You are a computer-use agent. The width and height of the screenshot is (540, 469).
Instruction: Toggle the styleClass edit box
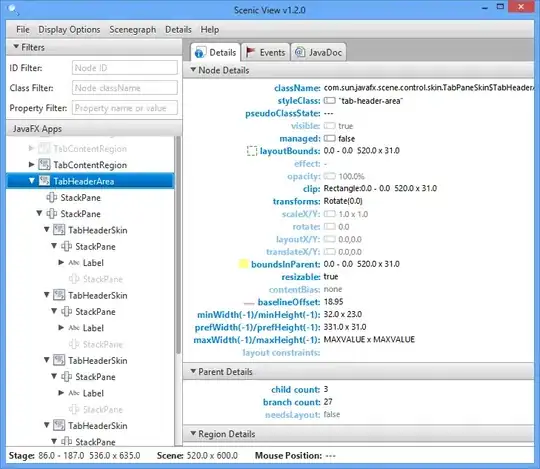(x=330, y=101)
